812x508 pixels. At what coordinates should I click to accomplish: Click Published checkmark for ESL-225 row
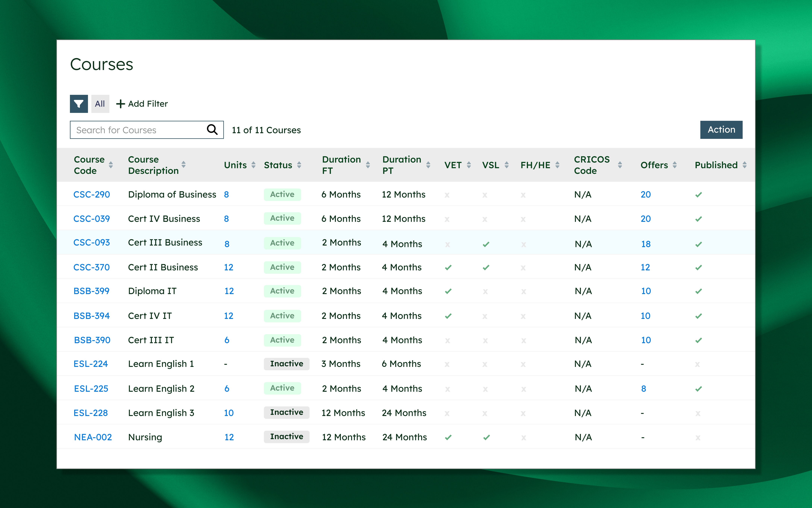pyautogui.click(x=699, y=389)
